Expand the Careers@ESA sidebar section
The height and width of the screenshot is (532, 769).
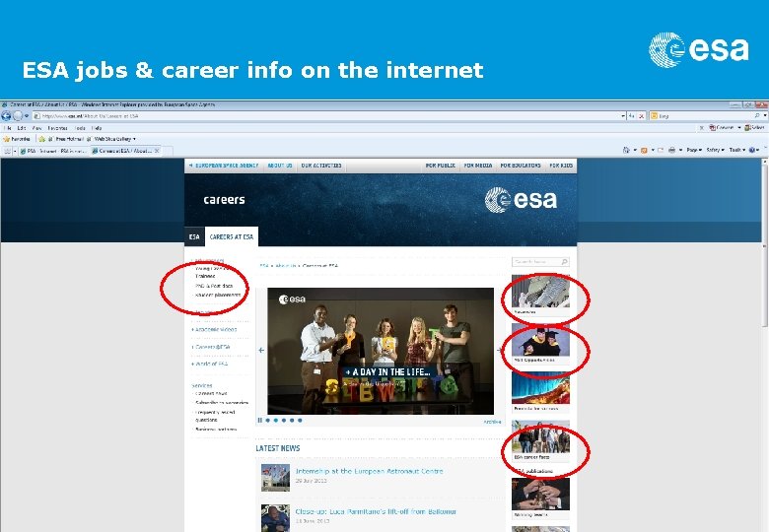210,347
